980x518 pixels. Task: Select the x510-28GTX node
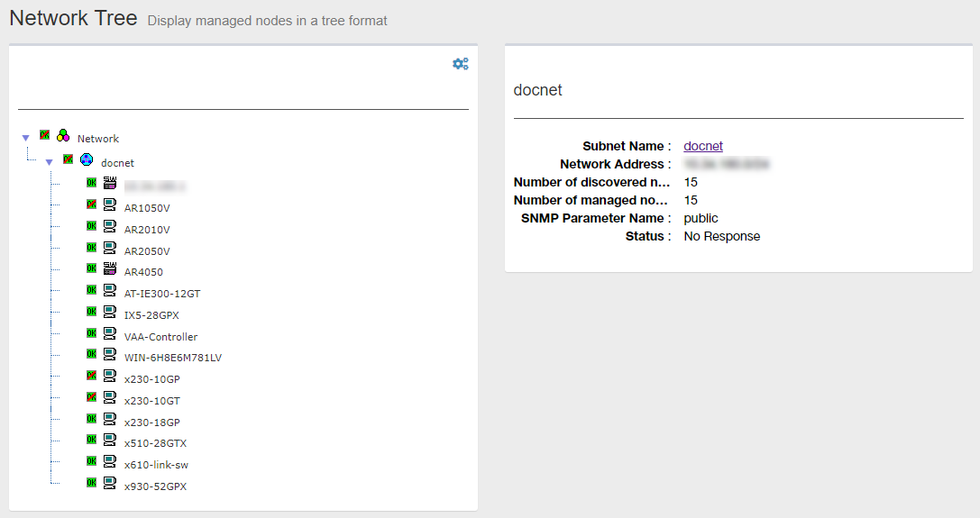[155, 443]
